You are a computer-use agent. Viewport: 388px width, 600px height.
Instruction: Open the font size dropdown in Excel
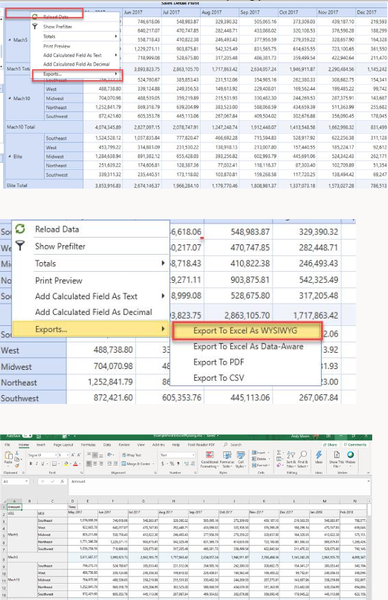(x=67, y=455)
